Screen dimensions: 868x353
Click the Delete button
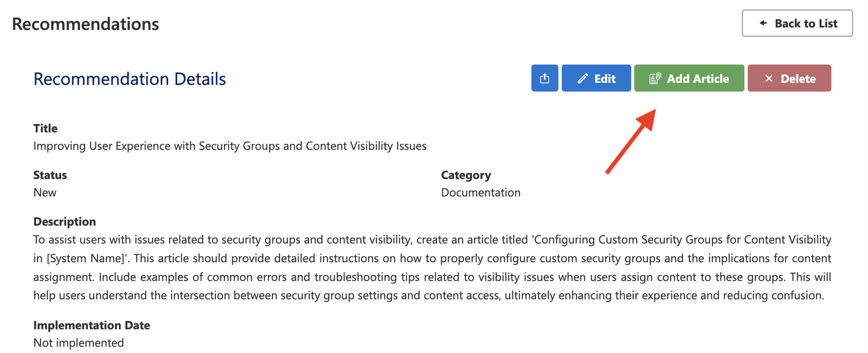coord(789,78)
